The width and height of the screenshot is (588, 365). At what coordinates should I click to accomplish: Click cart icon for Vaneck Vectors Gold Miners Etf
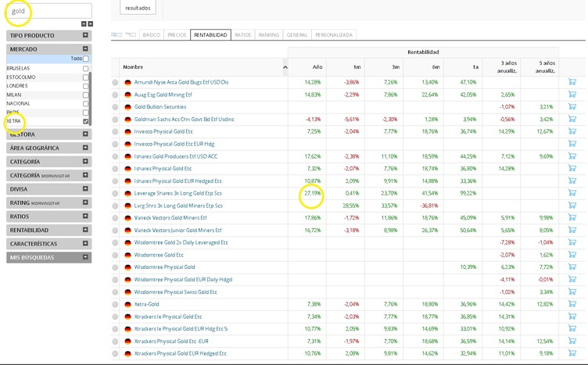pyautogui.click(x=572, y=217)
